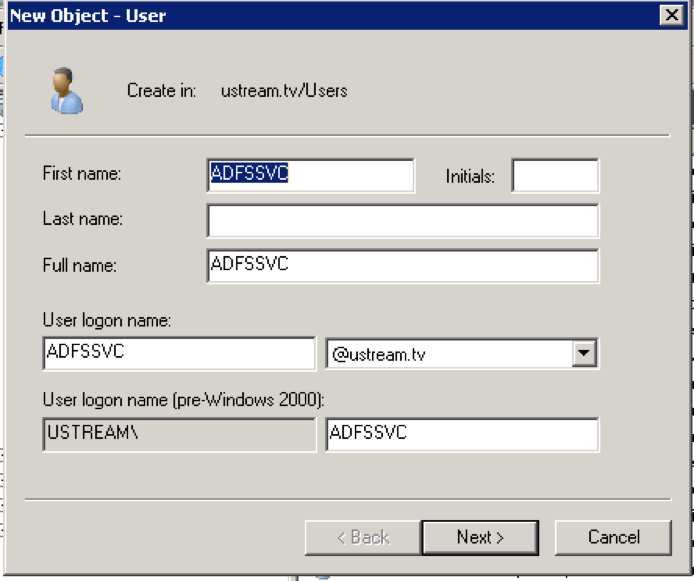
Task: Click the 'First name:' label
Action: pos(82,173)
